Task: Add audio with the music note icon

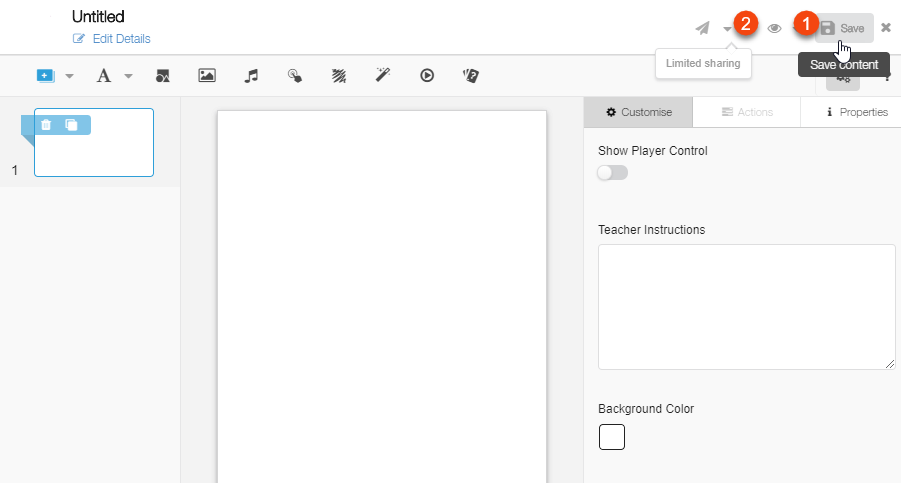Action: [251, 75]
